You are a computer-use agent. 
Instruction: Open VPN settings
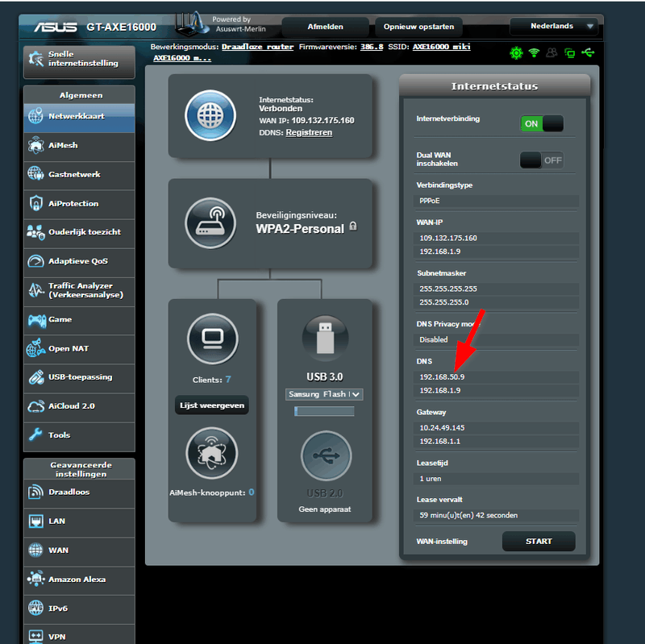[x=79, y=635]
